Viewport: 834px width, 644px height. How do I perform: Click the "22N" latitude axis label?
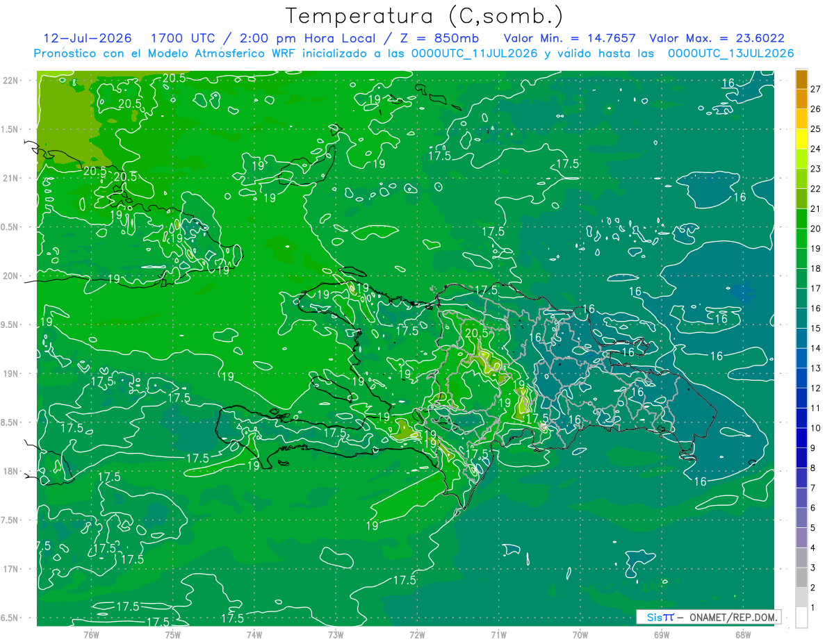pos(11,80)
